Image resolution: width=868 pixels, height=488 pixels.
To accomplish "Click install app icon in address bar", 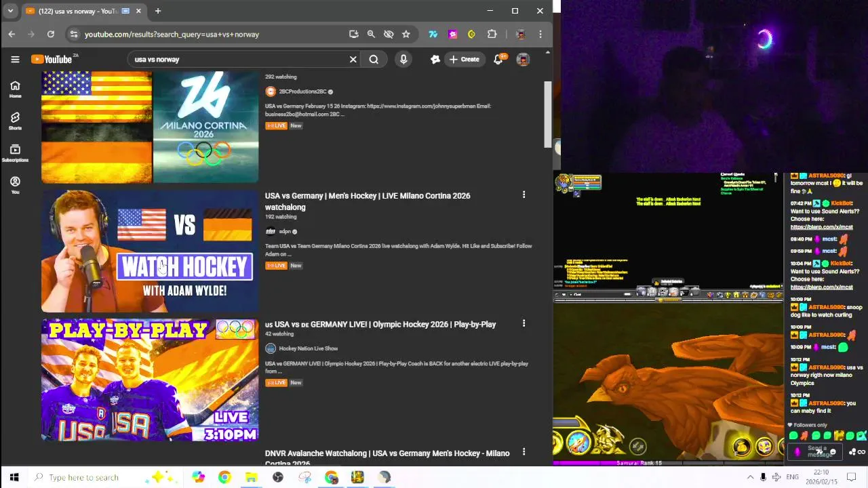I will pos(353,34).
